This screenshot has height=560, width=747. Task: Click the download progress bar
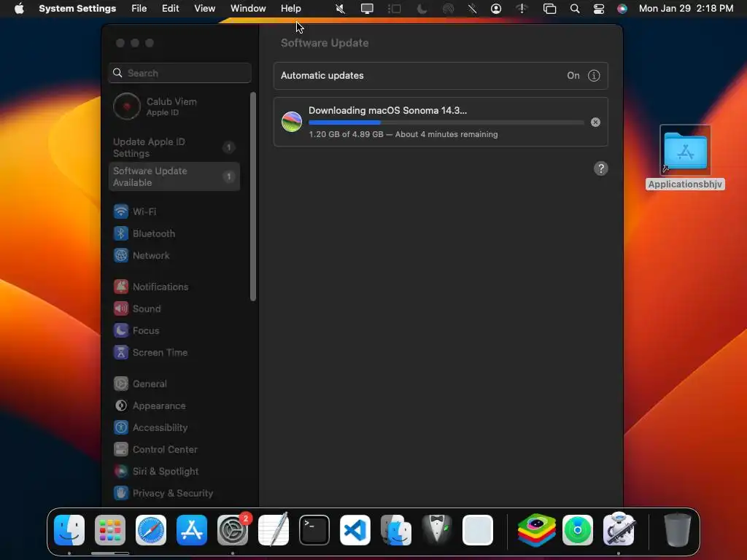click(446, 122)
